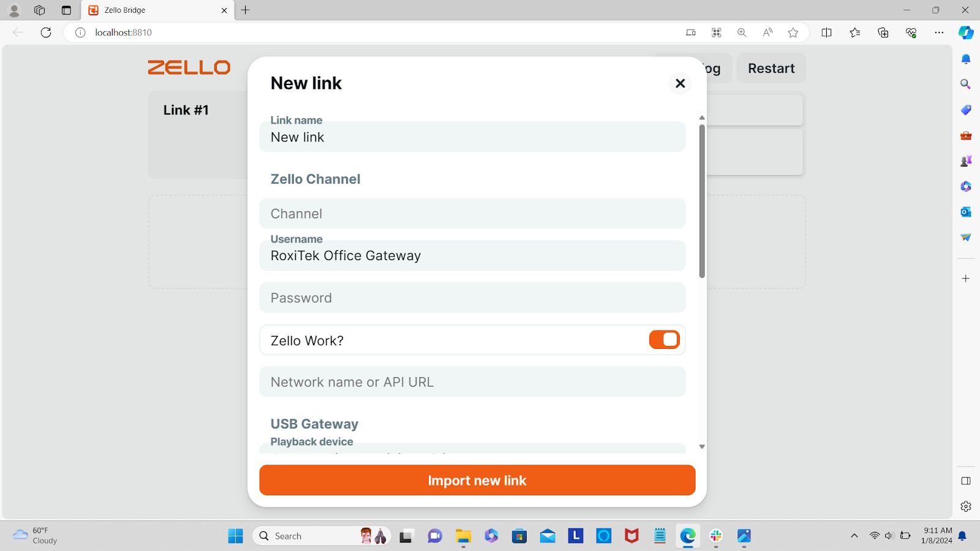980x551 pixels.
Task: Click the Zello logo
Action: pyautogui.click(x=189, y=67)
